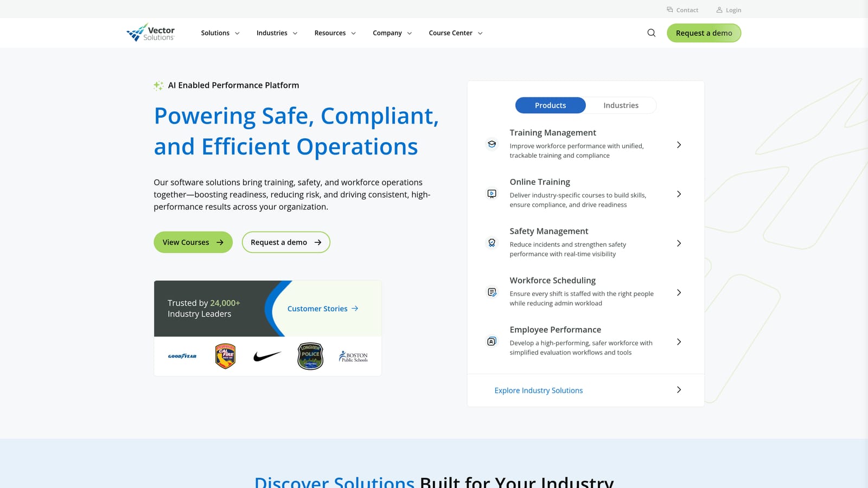Click the View Courses button
This screenshot has height=488, width=868.
coord(193,242)
